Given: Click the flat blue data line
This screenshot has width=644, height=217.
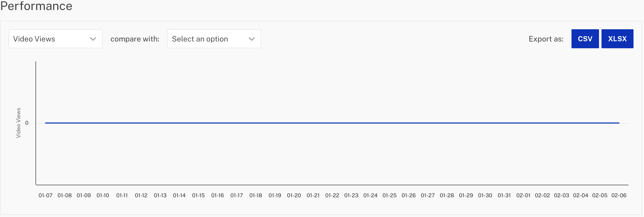Looking at the screenshot, I should [x=325, y=123].
